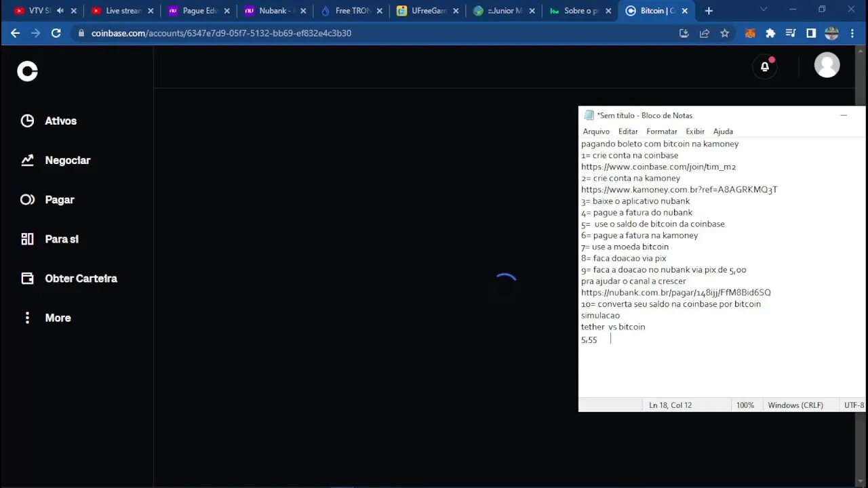Image resolution: width=868 pixels, height=488 pixels.
Task: Click Notepad status 'Windows (CRLF)'
Action: (795, 405)
